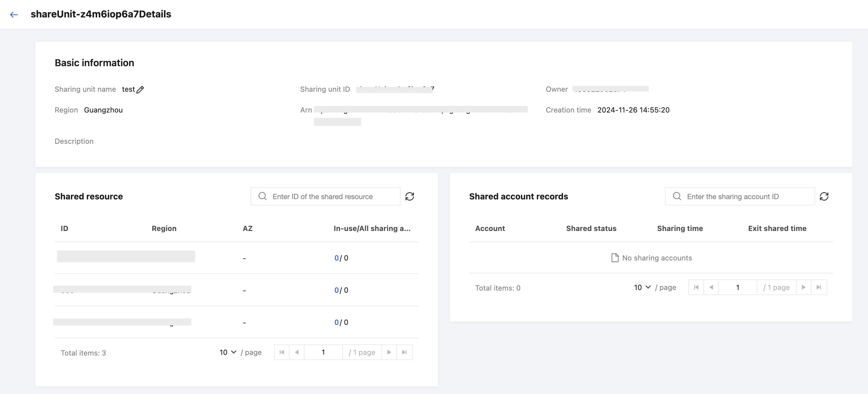Click account records page number field
Screen dimensions: 868x394
pyautogui.click(x=738, y=288)
